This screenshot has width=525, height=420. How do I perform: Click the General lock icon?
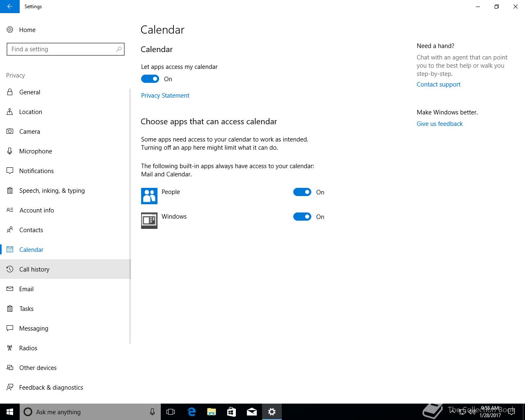click(x=10, y=92)
